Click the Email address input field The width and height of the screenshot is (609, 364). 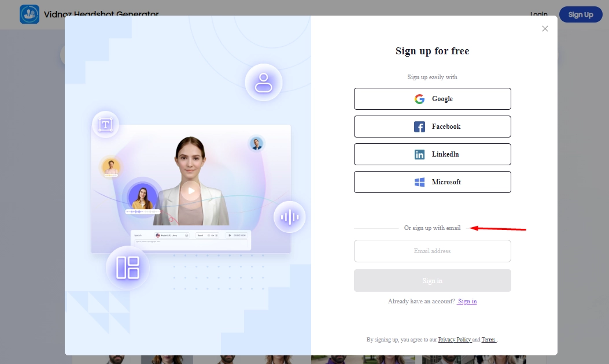coord(432,251)
